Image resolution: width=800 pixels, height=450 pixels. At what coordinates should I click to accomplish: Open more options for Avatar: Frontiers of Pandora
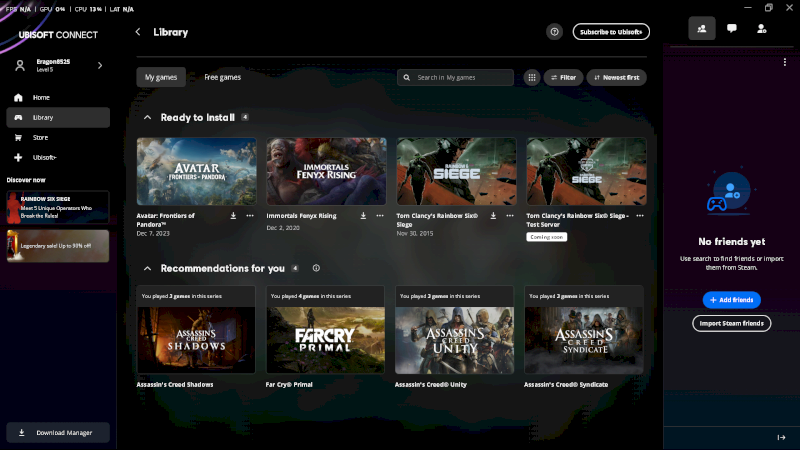[x=250, y=216]
